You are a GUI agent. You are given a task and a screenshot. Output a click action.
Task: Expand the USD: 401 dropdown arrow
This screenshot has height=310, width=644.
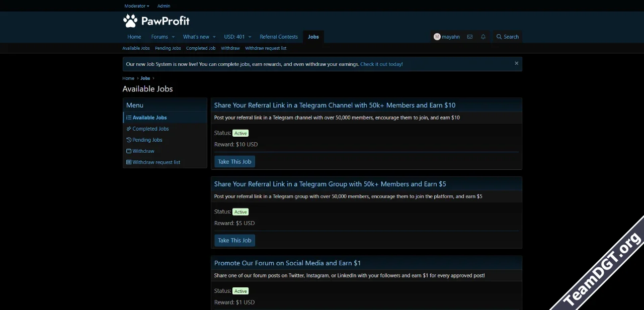click(x=250, y=37)
